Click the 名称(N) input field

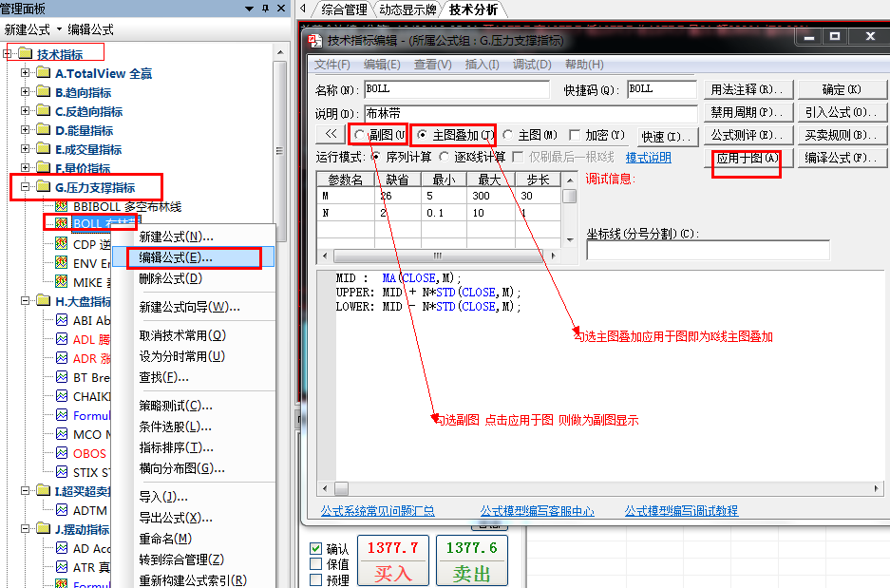pyautogui.click(x=457, y=89)
